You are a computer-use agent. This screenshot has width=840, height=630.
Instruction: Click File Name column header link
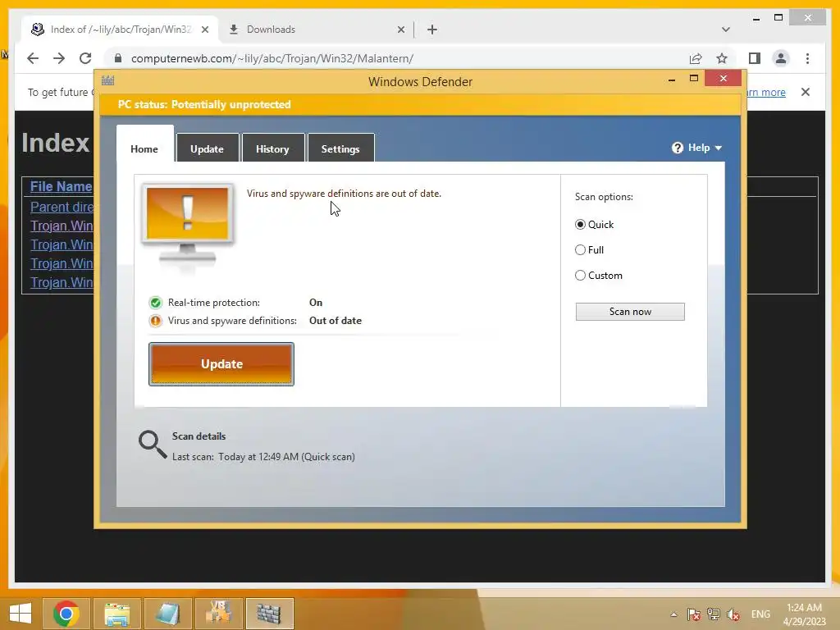pos(61,186)
